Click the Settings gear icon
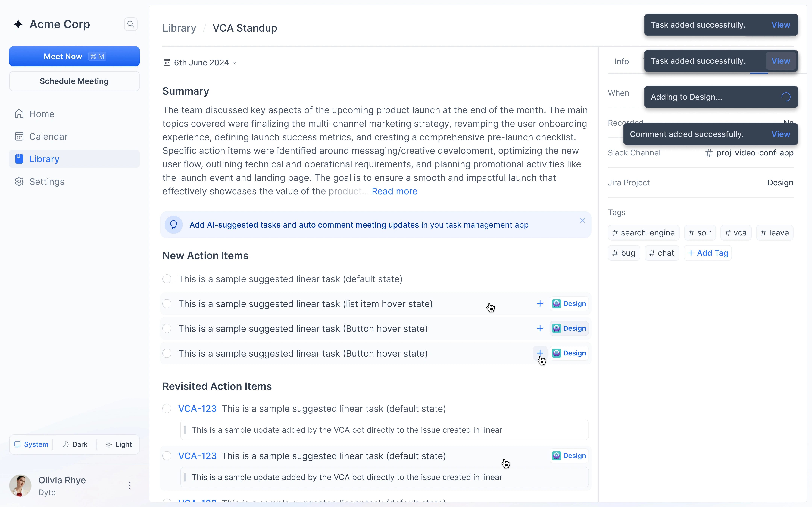Image resolution: width=812 pixels, height=507 pixels. pyautogui.click(x=19, y=181)
